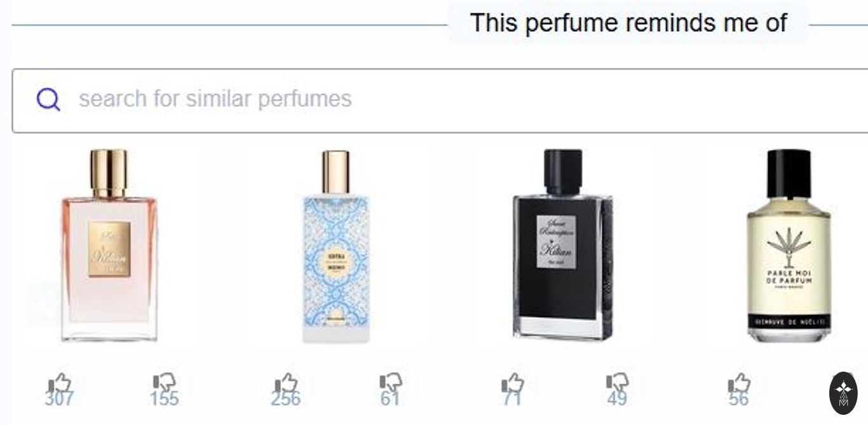Like the pink Kilian perfume match
This screenshot has width=868, height=425.
click(60, 383)
